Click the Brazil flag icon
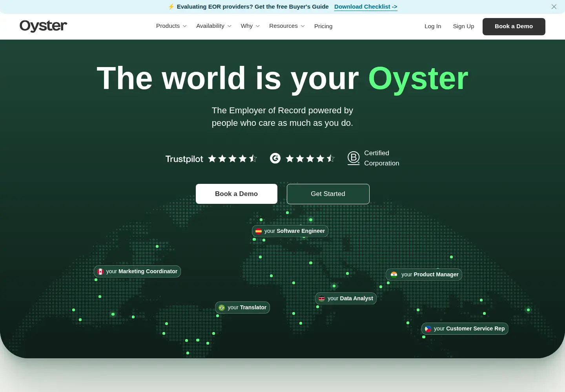The width and height of the screenshot is (565, 392). [222, 308]
